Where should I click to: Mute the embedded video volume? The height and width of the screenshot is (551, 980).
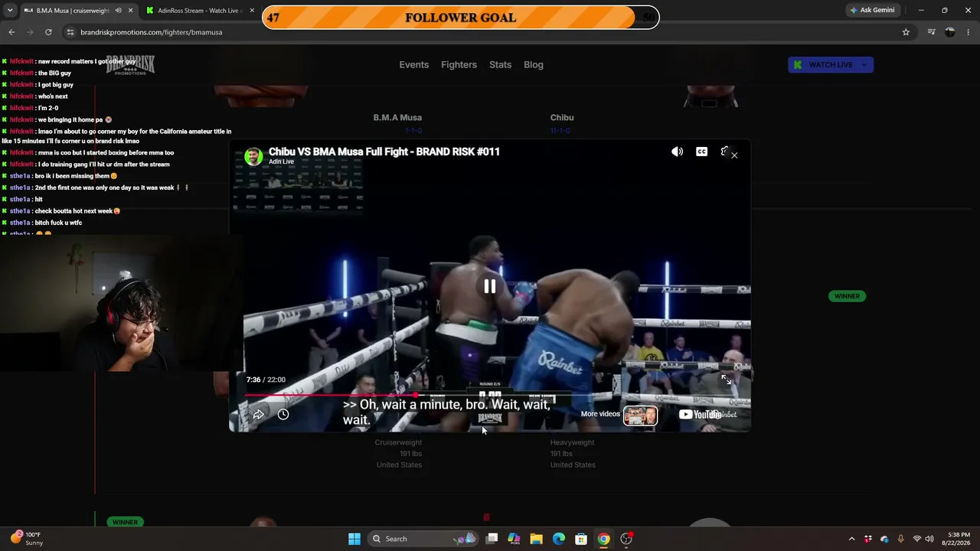(x=677, y=152)
